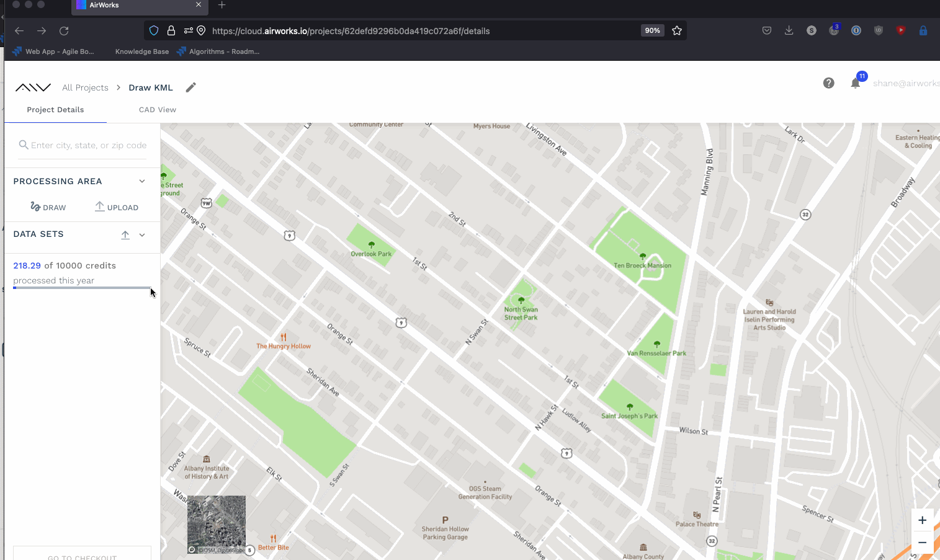Click the Eastern Heating & Cooling label
This screenshot has height=560, width=940.
tap(918, 141)
